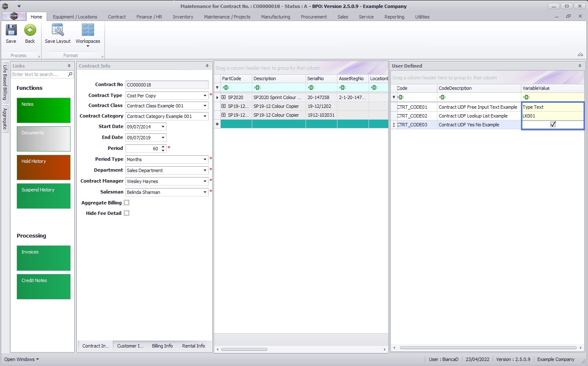Decrease the Period value with down arrow
This screenshot has height=366, width=588.
163,150
